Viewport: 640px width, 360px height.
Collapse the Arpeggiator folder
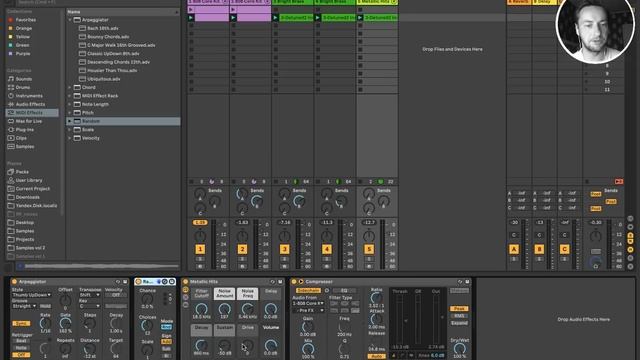tap(70, 20)
